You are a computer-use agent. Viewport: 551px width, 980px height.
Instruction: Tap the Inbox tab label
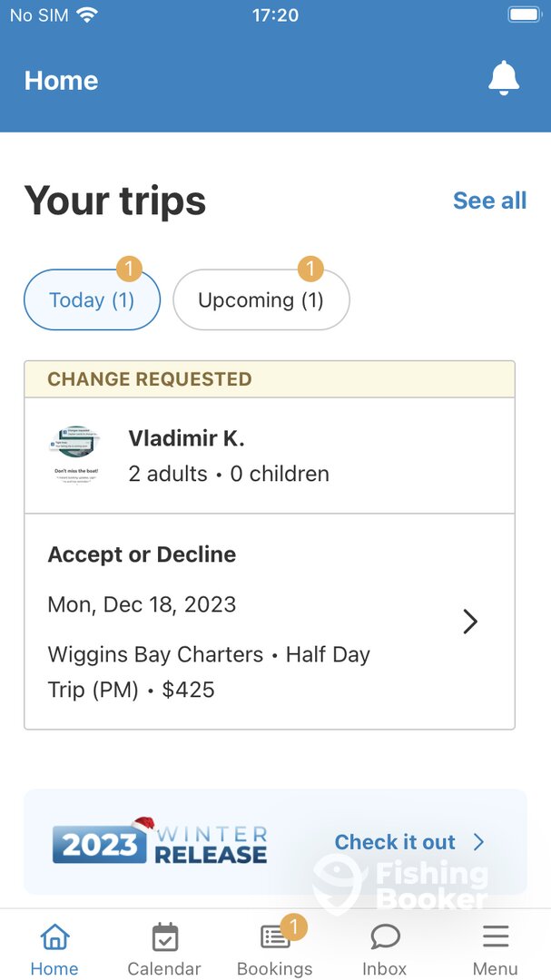(x=385, y=968)
